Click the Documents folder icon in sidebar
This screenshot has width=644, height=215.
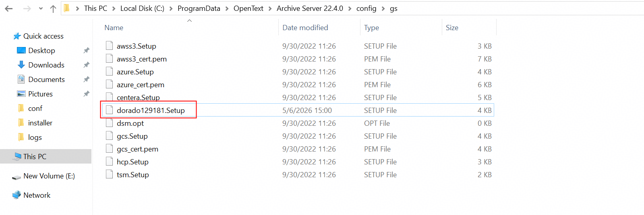(x=21, y=79)
